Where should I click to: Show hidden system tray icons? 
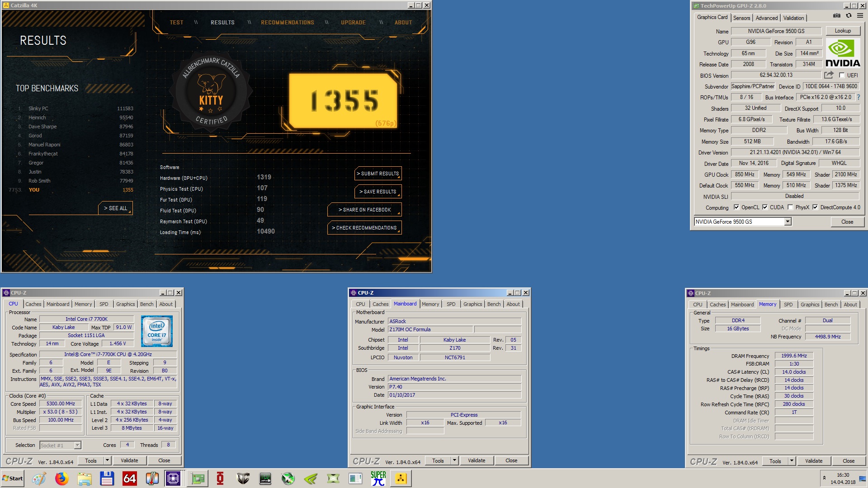pyautogui.click(x=824, y=478)
